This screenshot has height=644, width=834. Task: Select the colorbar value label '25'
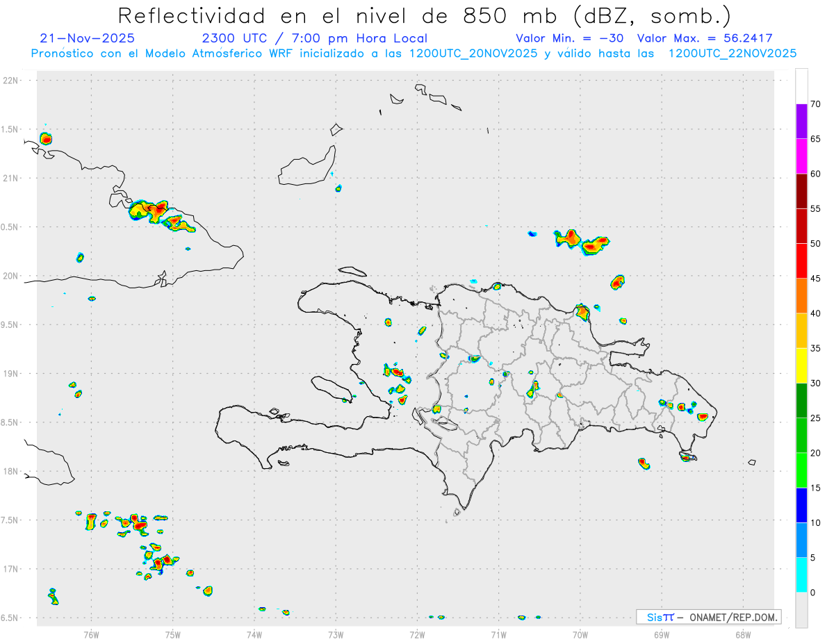coord(816,418)
